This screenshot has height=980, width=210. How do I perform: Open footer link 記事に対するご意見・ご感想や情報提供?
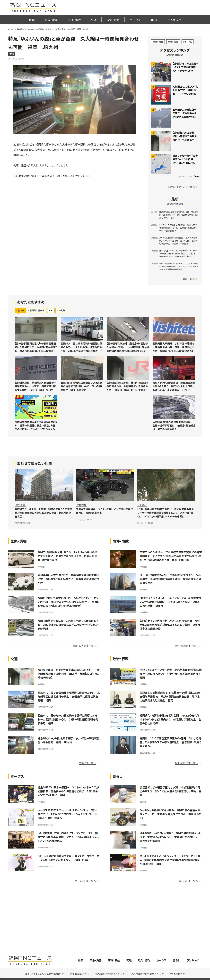tap(45, 973)
